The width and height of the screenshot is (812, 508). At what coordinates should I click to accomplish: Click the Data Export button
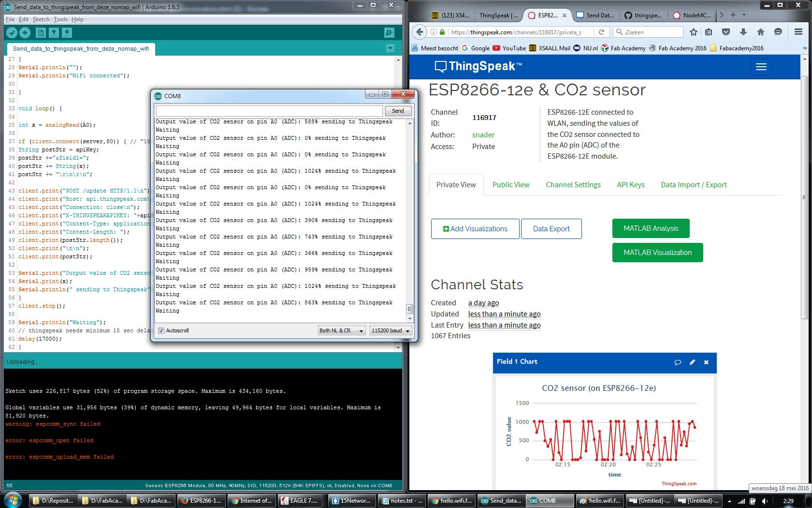click(551, 229)
